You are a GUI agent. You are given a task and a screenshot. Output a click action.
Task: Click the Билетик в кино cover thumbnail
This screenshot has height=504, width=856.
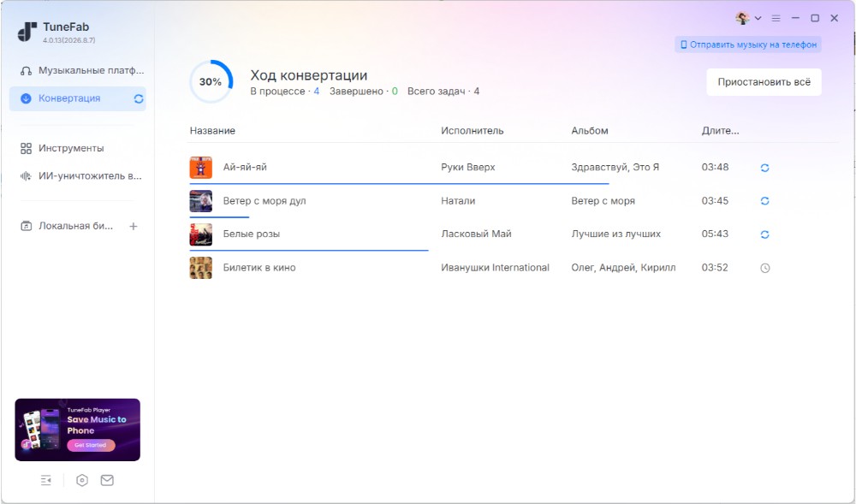pos(201,268)
